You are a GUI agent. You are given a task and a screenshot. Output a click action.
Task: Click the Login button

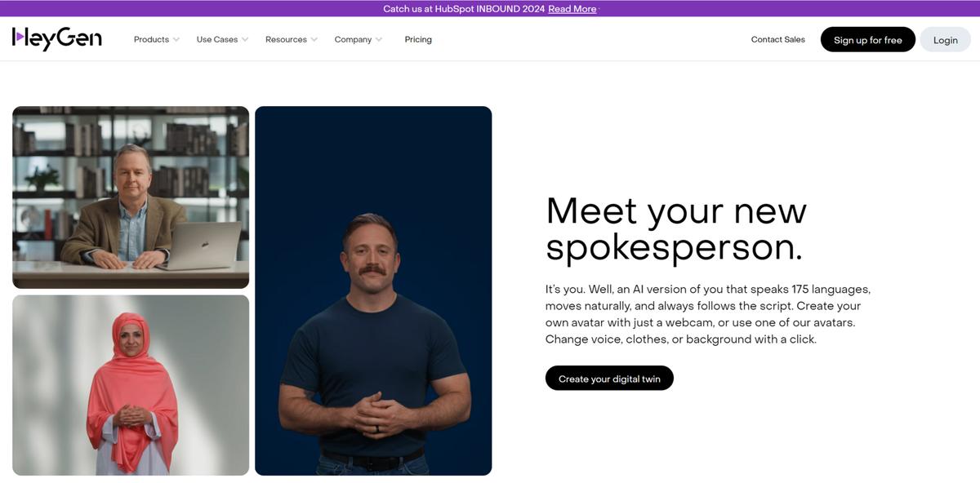[946, 39]
